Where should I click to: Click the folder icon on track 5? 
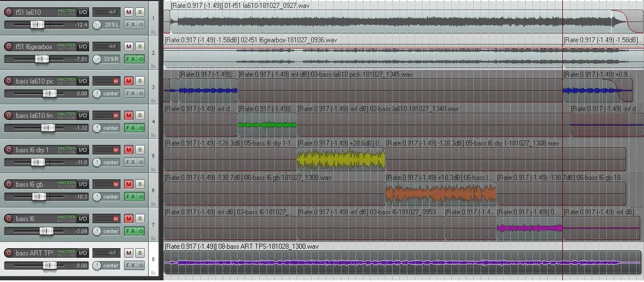[153, 170]
